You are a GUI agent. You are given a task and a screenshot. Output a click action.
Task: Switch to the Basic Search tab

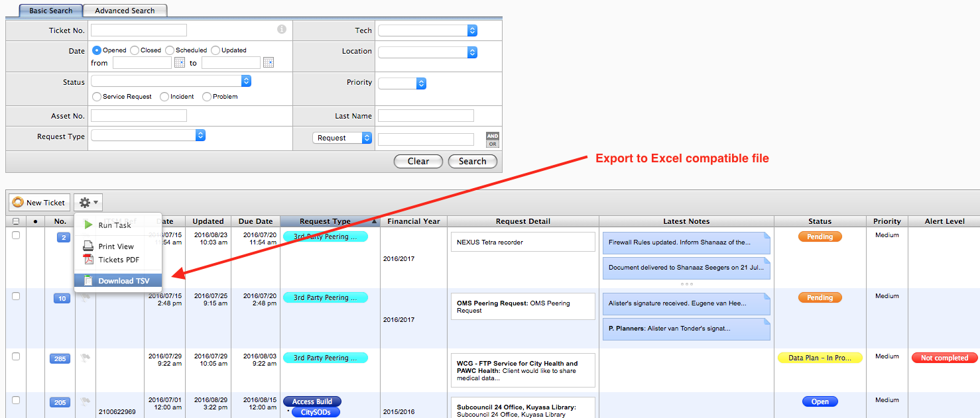(50, 11)
